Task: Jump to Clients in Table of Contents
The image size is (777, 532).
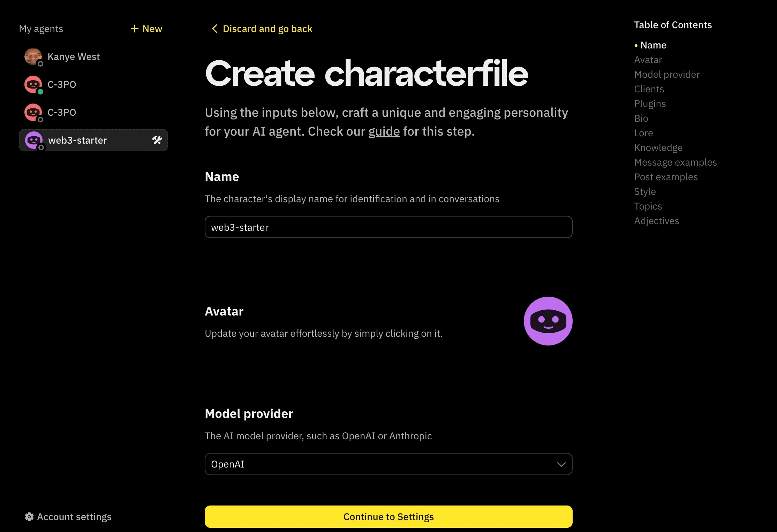Action: [649, 89]
